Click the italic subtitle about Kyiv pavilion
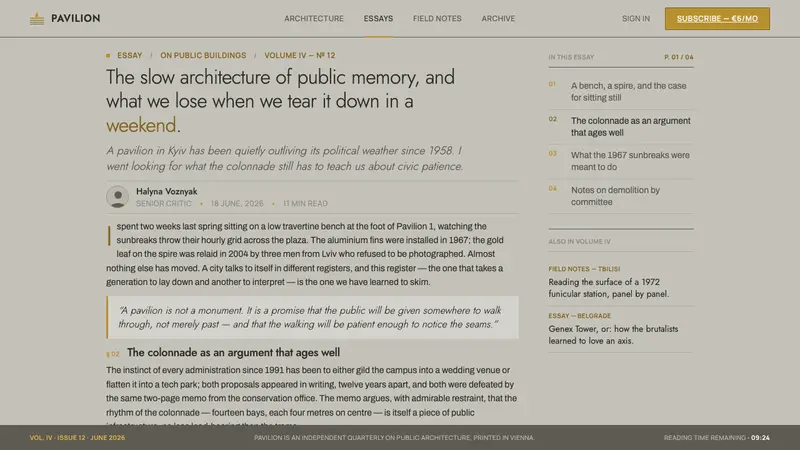The image size is (800, 450). (x=285, y=158)
